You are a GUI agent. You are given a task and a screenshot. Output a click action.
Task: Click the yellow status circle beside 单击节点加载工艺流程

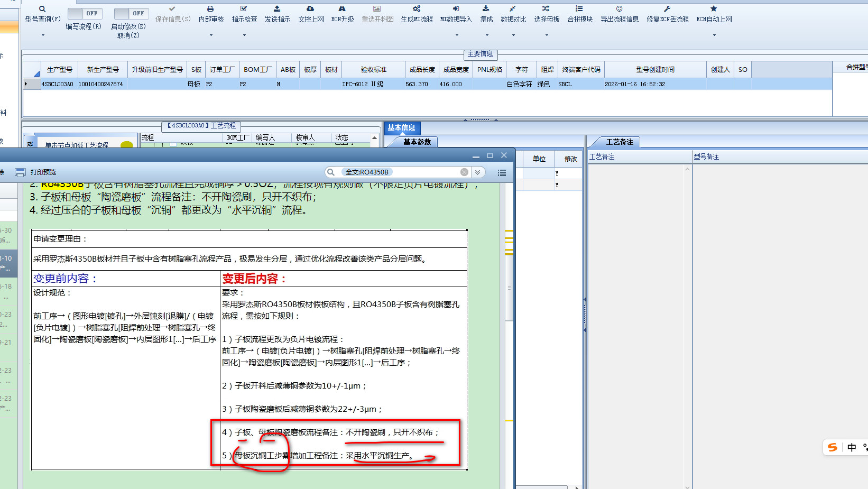(126, 145)
